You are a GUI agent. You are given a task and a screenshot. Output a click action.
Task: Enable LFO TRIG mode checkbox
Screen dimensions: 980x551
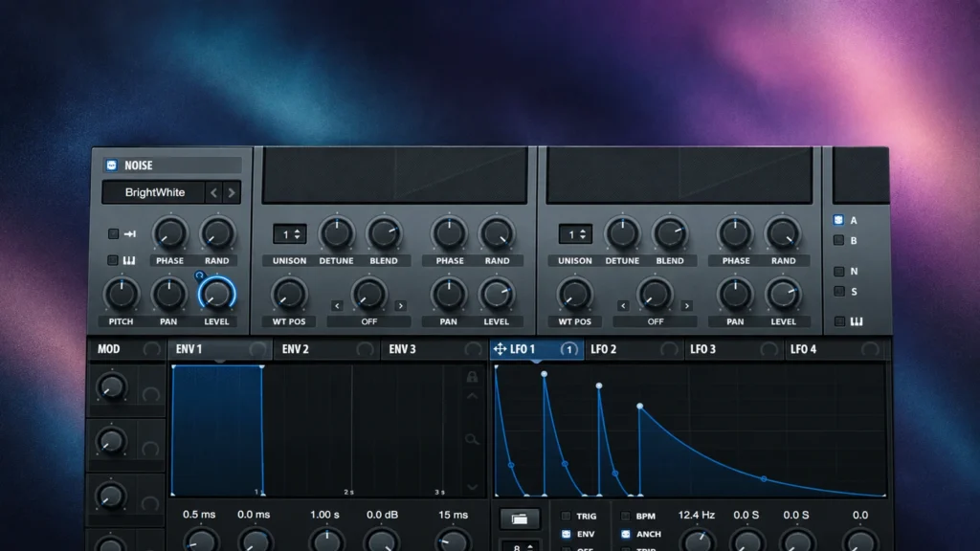[566, 516]
